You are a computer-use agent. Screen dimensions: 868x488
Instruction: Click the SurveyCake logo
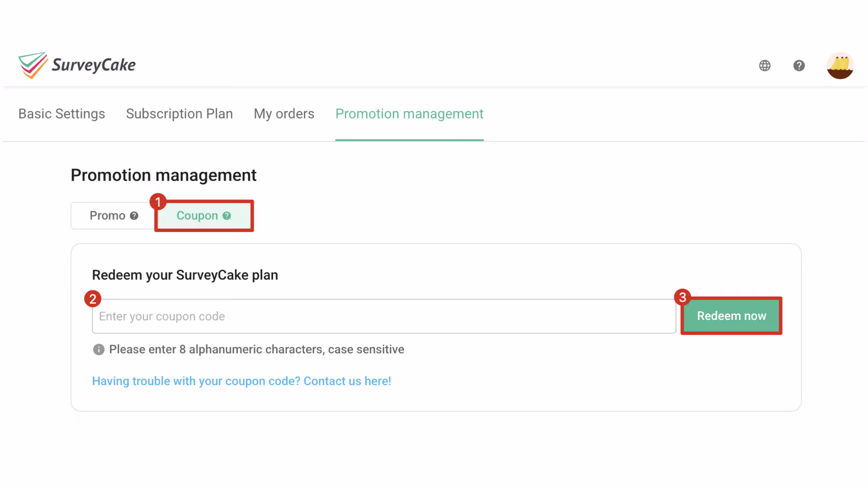click(77, 65)
